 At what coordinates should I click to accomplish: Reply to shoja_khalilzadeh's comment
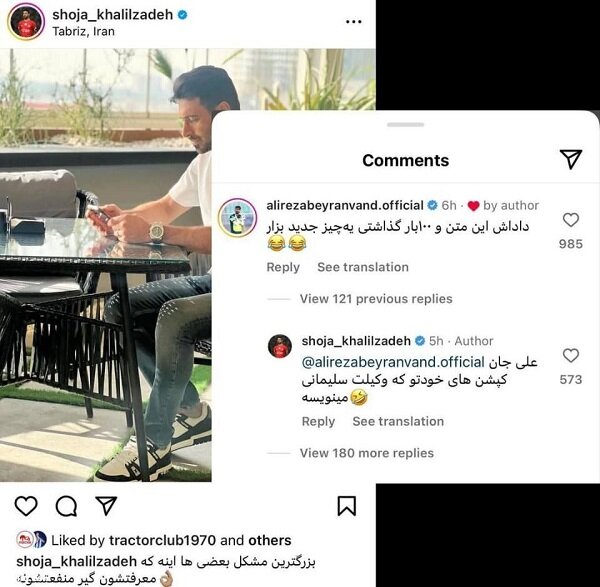pos(318,421)
